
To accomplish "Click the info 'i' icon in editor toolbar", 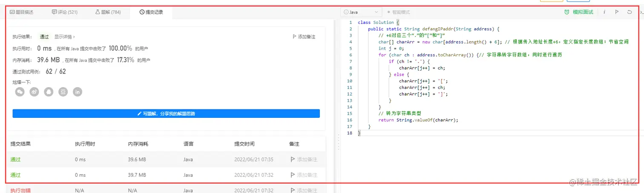I will [604, 12].
